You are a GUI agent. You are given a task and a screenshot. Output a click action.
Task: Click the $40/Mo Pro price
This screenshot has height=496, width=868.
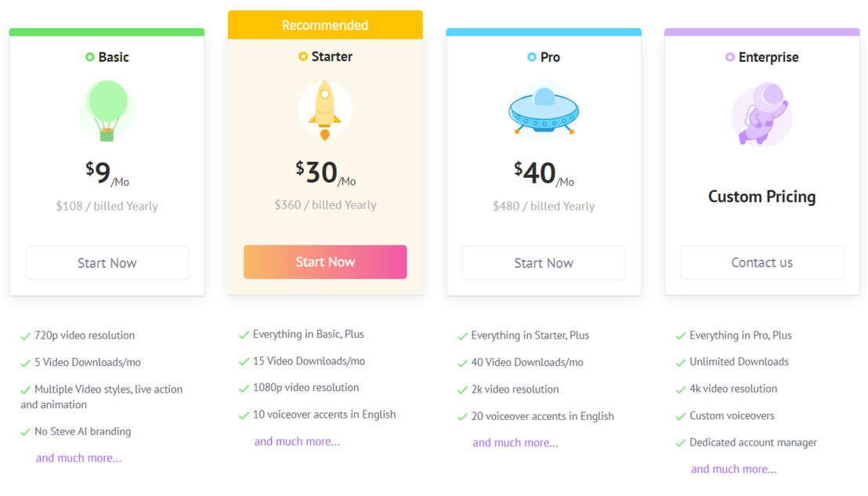[x=543, y=173]
